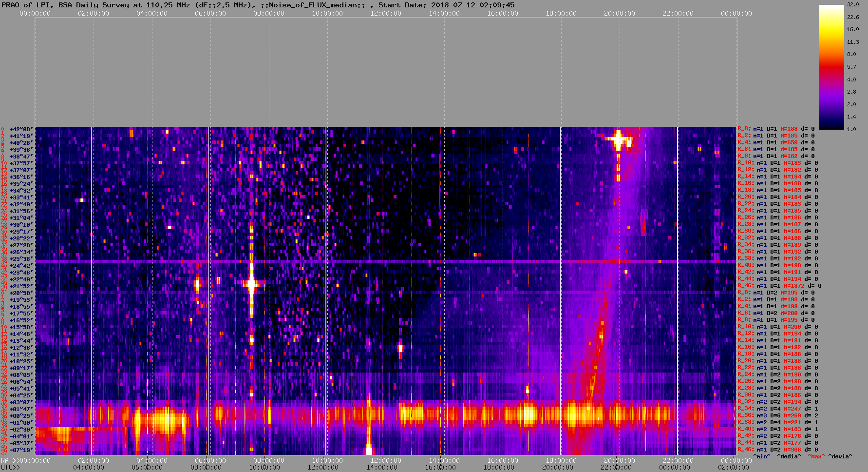The image size is (868, 472).
Task: Click the 32.0 color scale label
Action: (x=853, y=4)
